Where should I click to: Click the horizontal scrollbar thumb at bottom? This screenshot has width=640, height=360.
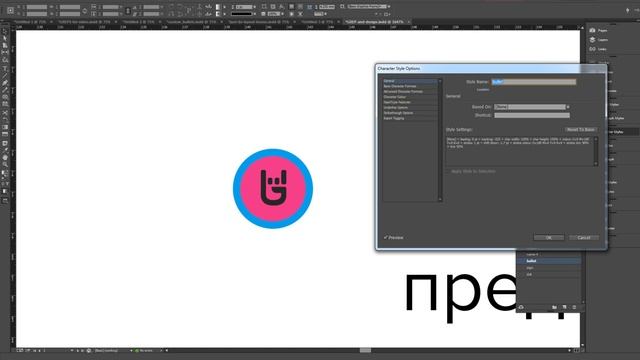click(365, 350)
